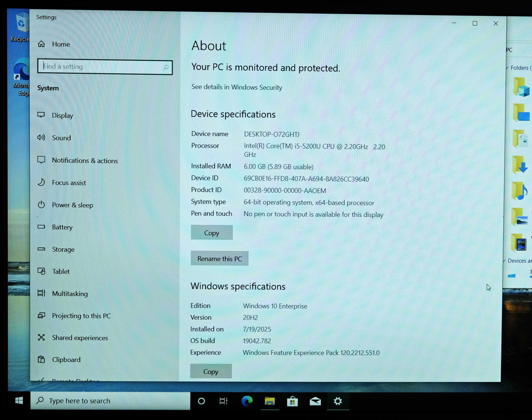Copy the device specifications

(212, 233)
